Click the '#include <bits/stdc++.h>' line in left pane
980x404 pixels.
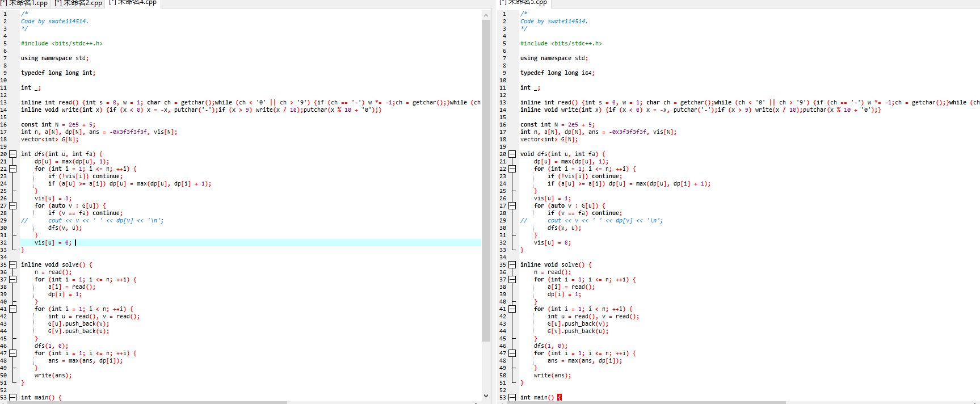[x=62, y=43]
